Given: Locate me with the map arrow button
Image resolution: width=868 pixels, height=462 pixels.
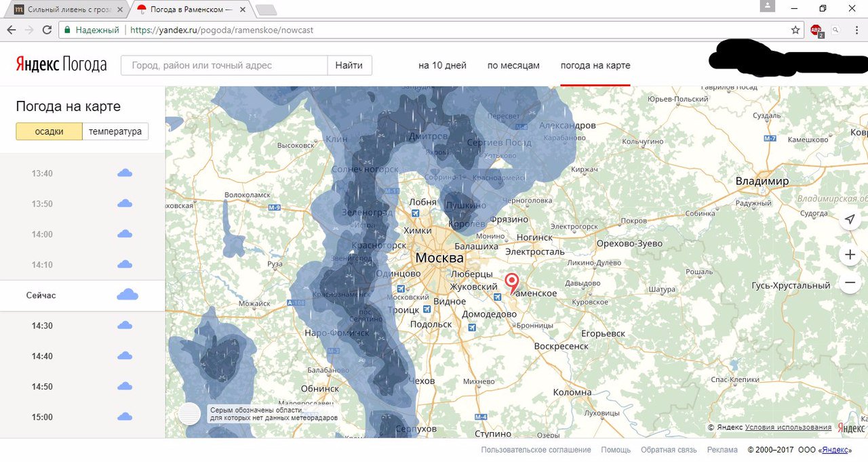Looking at the screenshot, I should pos(850,219).
